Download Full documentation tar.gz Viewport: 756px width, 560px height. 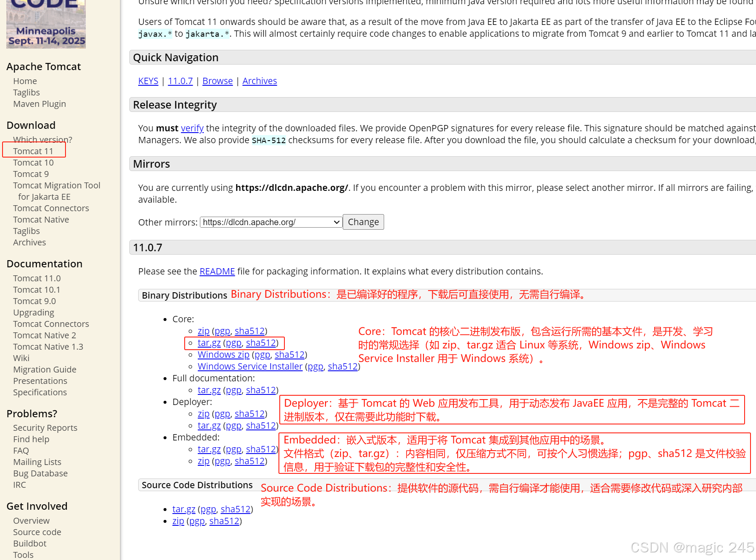(209, 390)
